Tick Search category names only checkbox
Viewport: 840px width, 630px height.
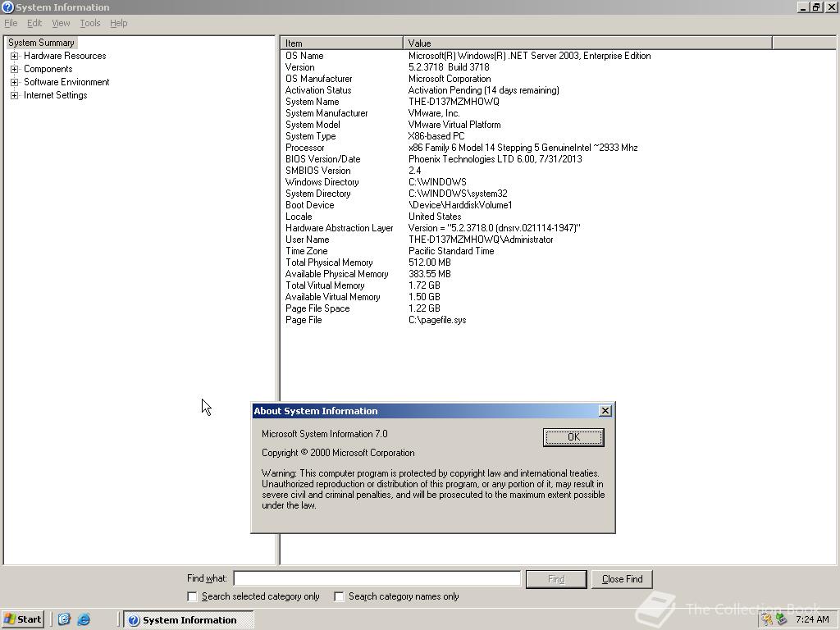pos(339,596)
